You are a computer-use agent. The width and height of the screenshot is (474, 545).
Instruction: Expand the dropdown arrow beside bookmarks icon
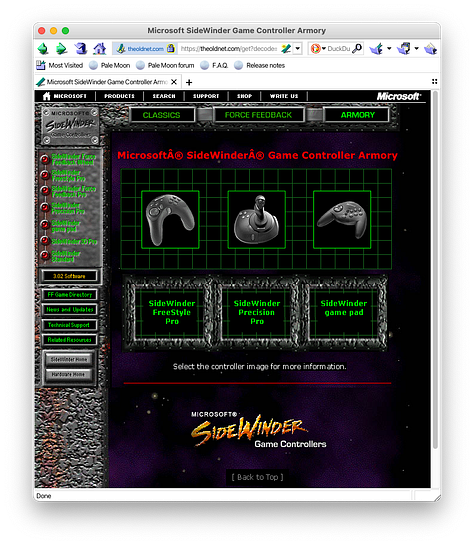pos(416,49)
